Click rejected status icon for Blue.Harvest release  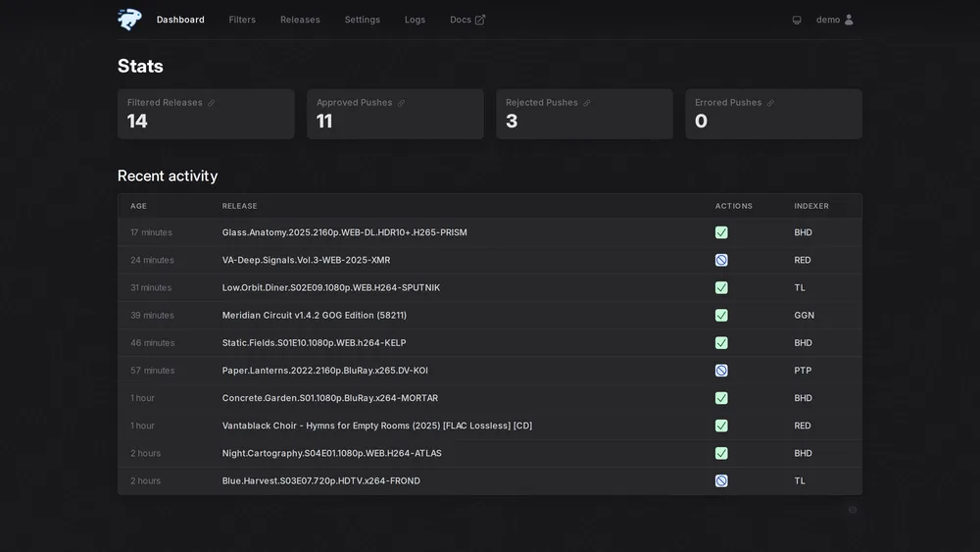click(x=721, y=480)
